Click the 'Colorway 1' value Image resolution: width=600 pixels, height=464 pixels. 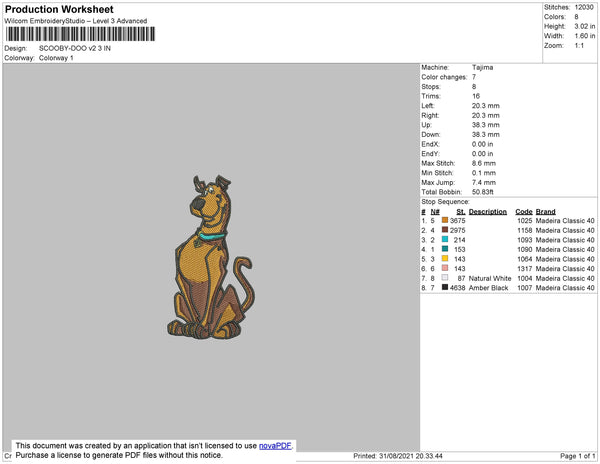[56, 58]
